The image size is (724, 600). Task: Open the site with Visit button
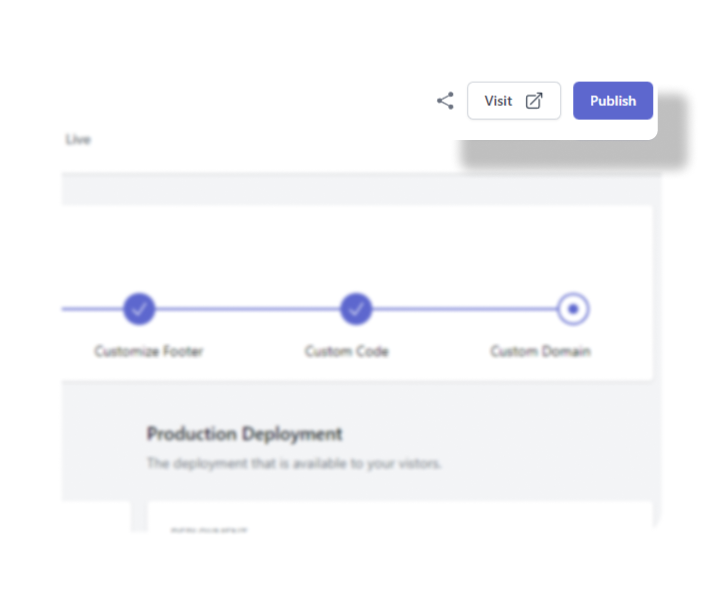(514, 101)
